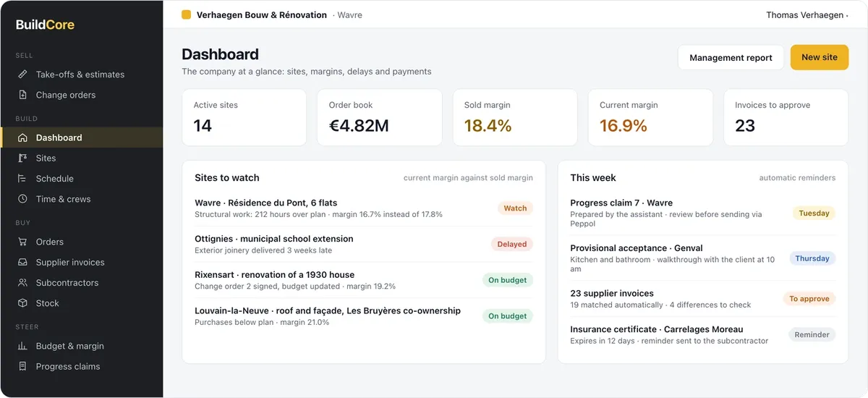
Task: Open the Schedule page
Action: 82,179
